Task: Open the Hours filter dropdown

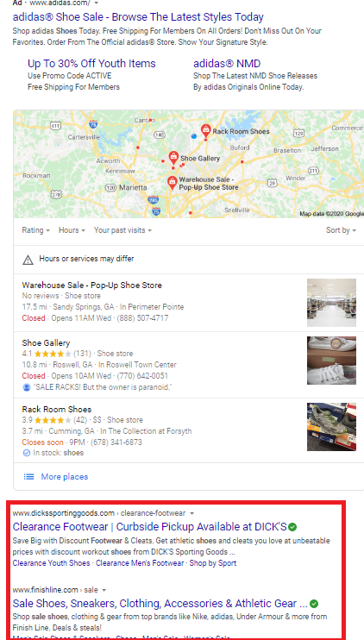Action: [x=72, y=230]
